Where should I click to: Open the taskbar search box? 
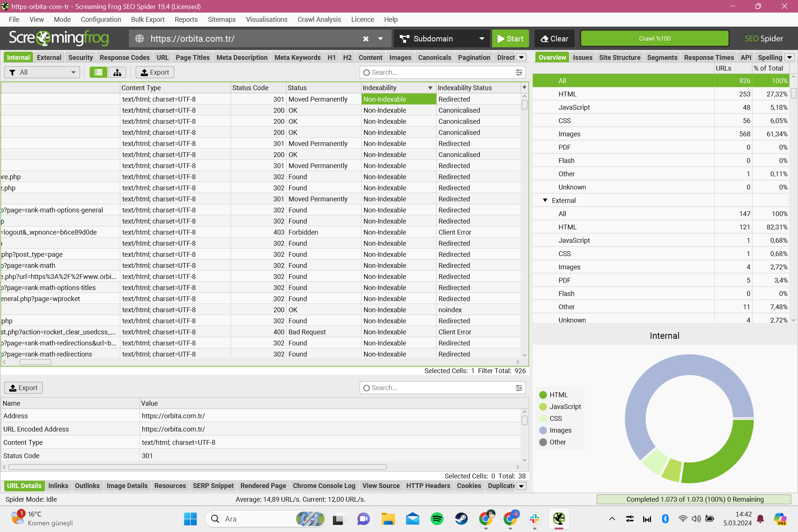click(x=265, y=519)
